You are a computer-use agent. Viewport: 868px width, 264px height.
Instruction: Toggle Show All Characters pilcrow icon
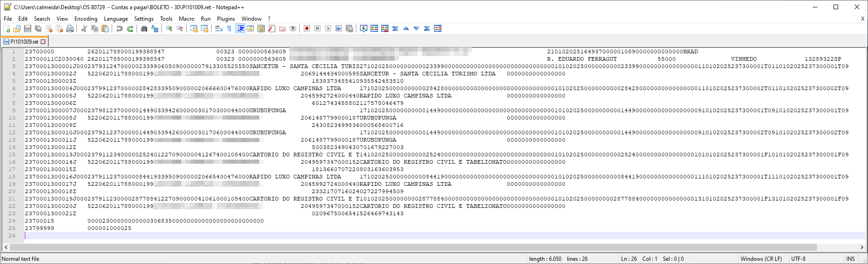[229, 29]
